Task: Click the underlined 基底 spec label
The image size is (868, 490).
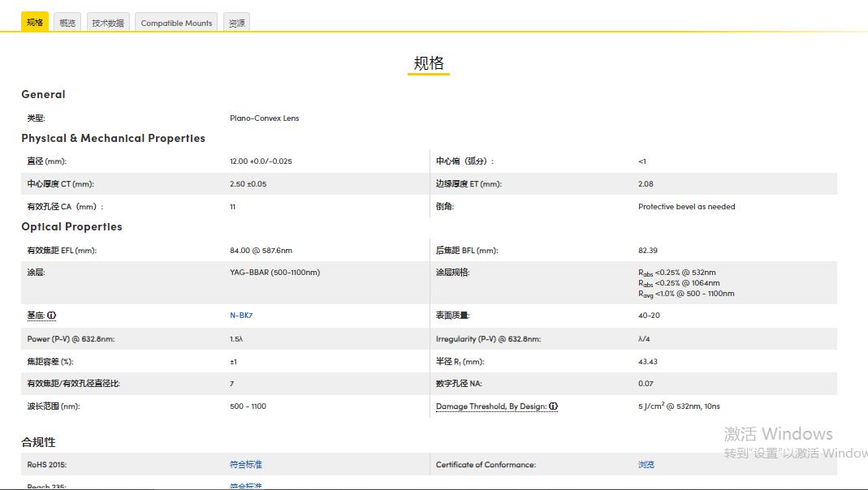Action: pos(37,315)
